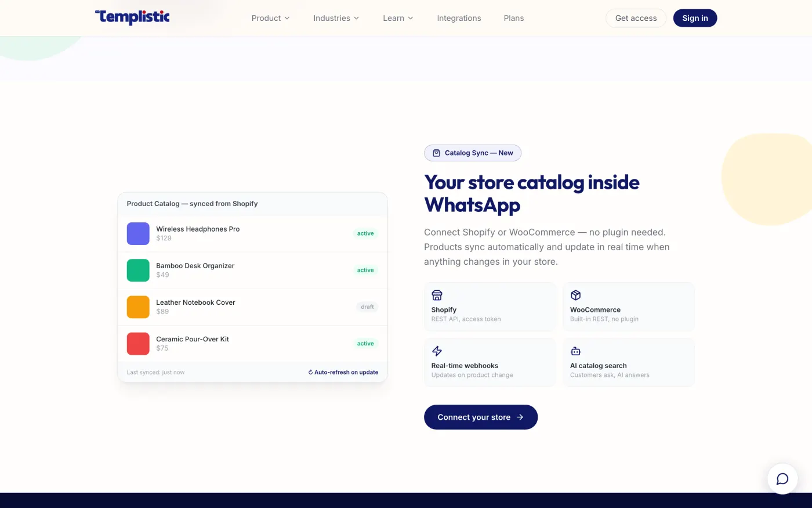This screenshot has width=812, height=508.
Task: Click the Customers ask, AI answers subtitle
Action: tap(610, 374)
